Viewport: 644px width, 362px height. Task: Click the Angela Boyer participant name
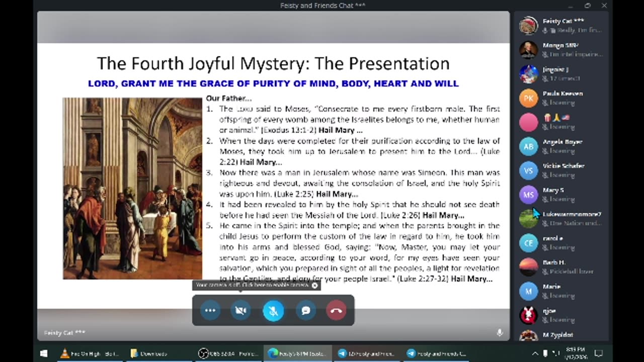(562, 142)
